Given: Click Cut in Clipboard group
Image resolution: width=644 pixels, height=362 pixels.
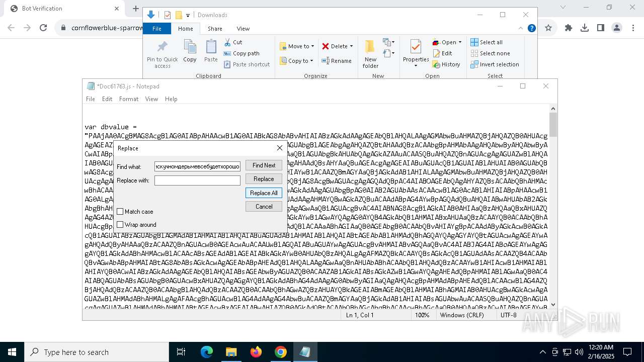Looking at the screenshot, I should [x=233, y=42].
